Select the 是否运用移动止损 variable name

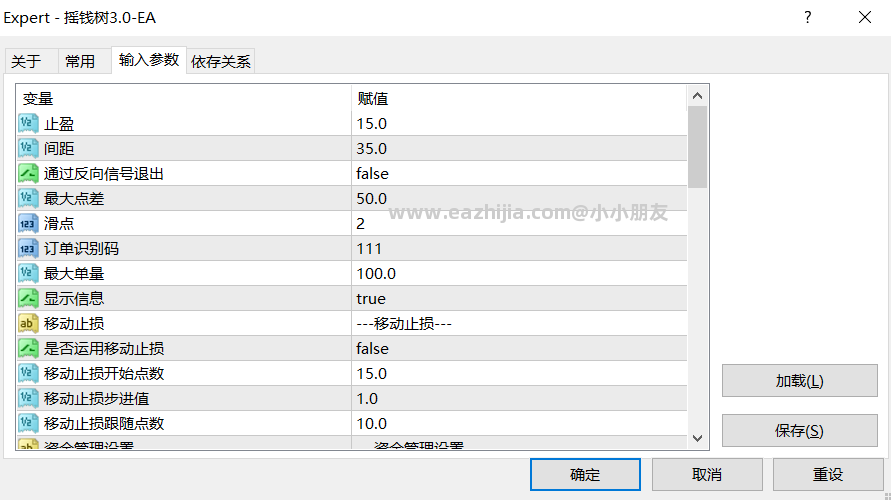pyautogui.click(x=104, y=349)
